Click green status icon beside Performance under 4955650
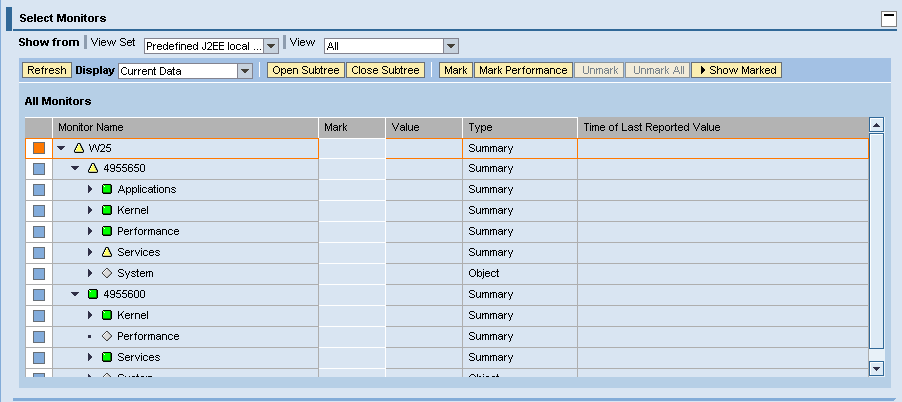This screenshot has height=402, width=902. 107,232
